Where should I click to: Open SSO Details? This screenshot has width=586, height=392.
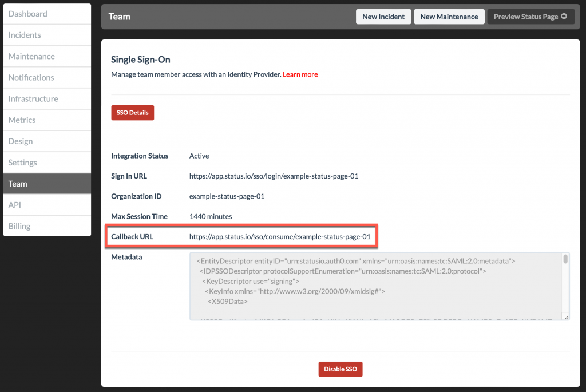[x=132, y=112]
